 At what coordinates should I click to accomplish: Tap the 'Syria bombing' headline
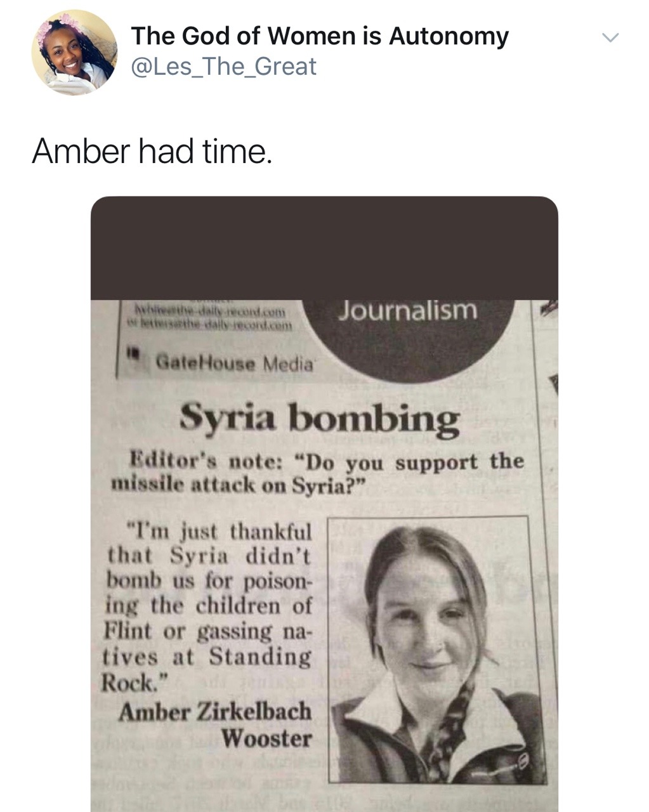point(319,419)
